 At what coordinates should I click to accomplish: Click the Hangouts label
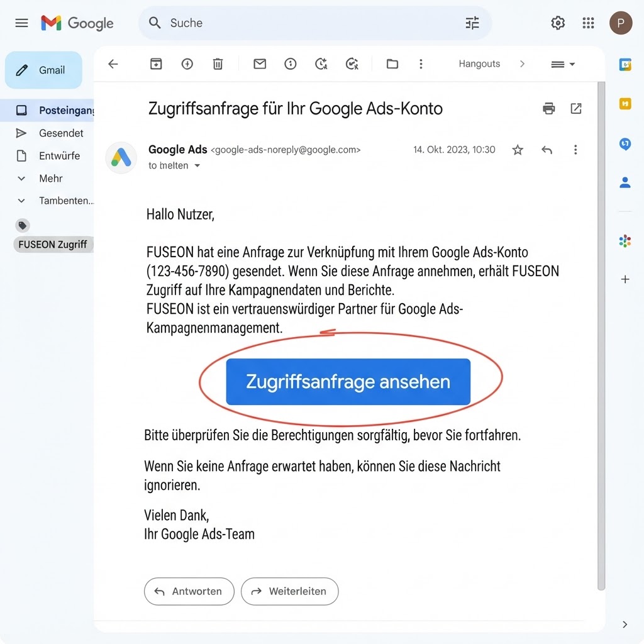pyautogui.click(x=479, y=64)
